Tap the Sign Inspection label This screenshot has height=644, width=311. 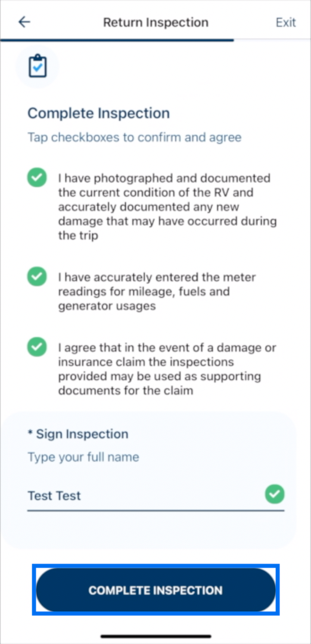78,434
